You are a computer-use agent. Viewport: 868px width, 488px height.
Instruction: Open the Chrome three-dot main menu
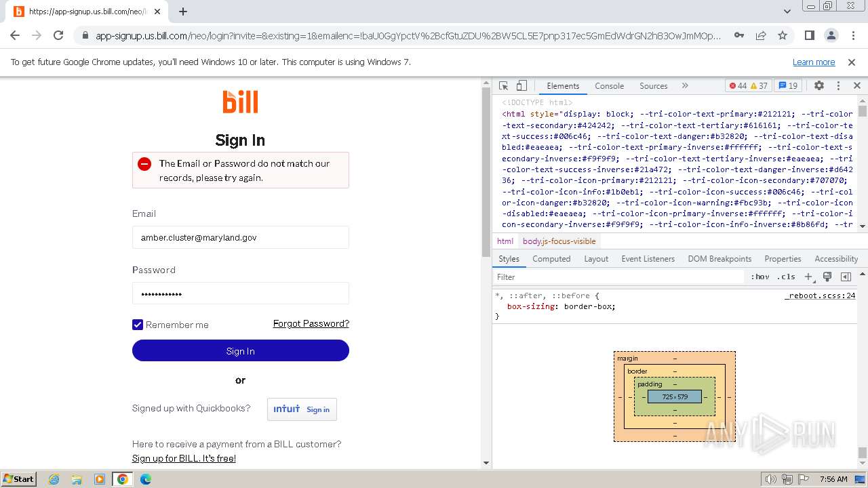[x=852, y=35]
